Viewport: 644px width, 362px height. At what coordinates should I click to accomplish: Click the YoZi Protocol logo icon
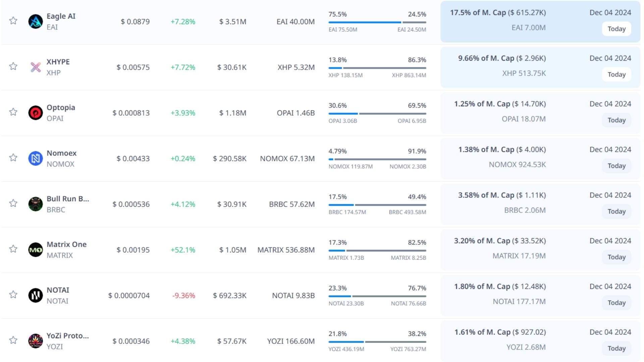pyautogui.click(x=35, y=341)
